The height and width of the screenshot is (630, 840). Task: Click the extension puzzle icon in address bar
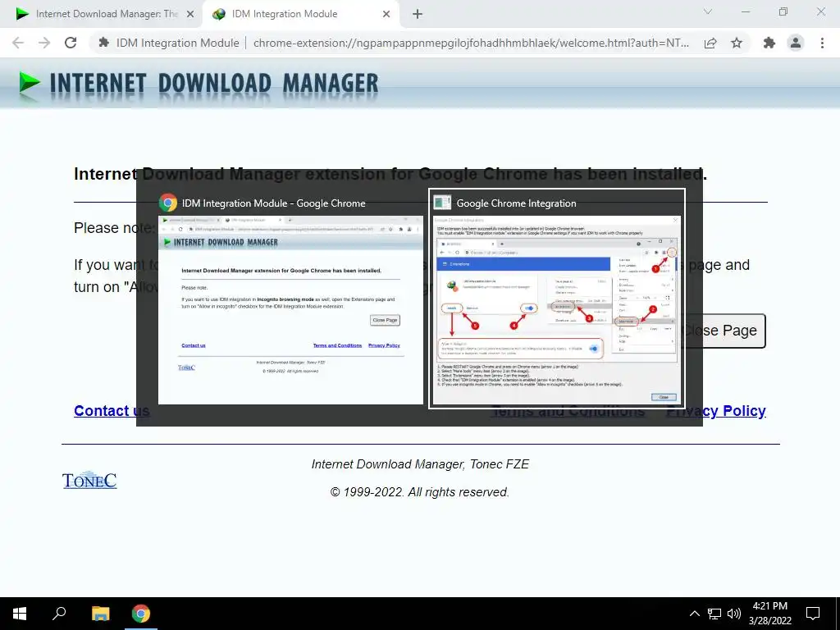click(104, 43)
